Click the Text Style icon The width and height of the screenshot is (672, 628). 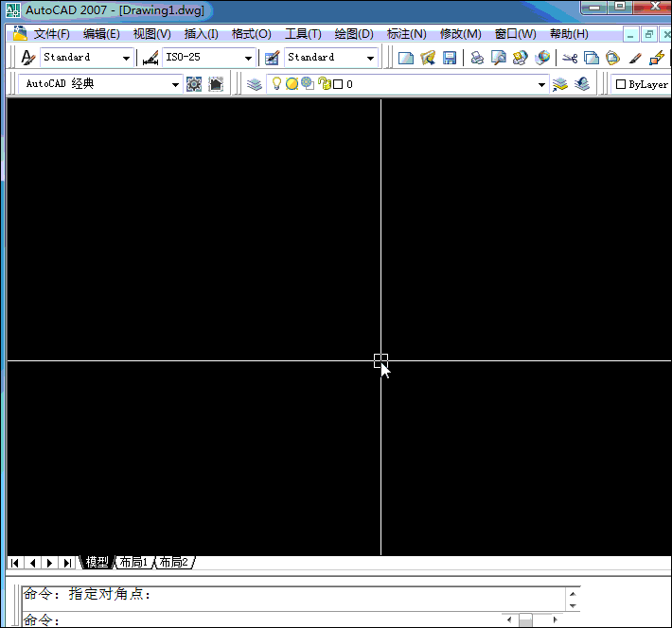[27, 58]
